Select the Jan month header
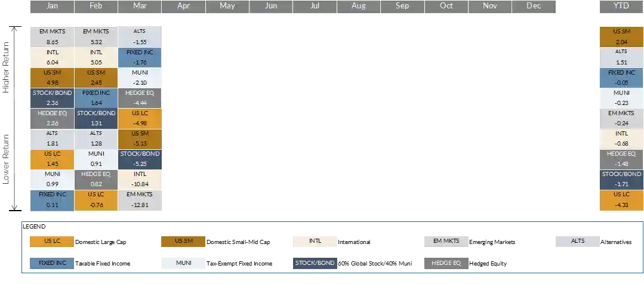Image resolution: width=644 pixels, height=284 pixels. [52, 6]
